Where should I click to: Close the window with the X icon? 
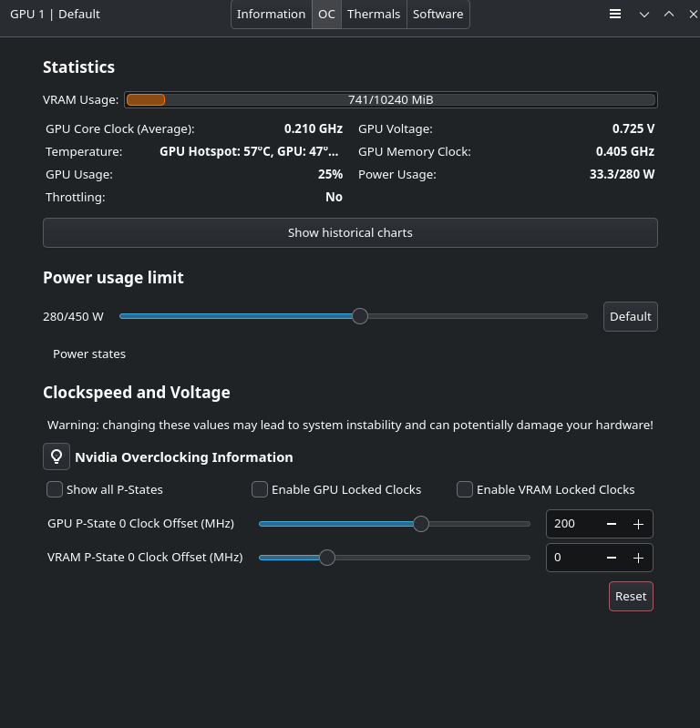(x=693, y=14)
